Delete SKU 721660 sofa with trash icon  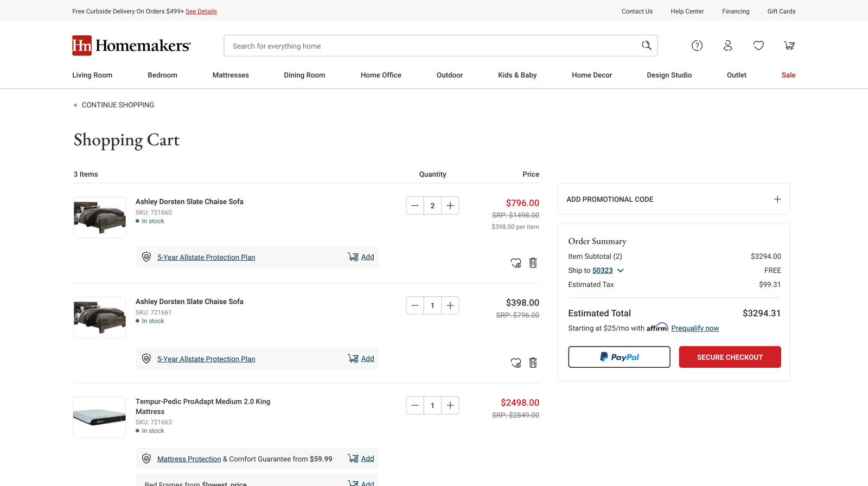533,263
